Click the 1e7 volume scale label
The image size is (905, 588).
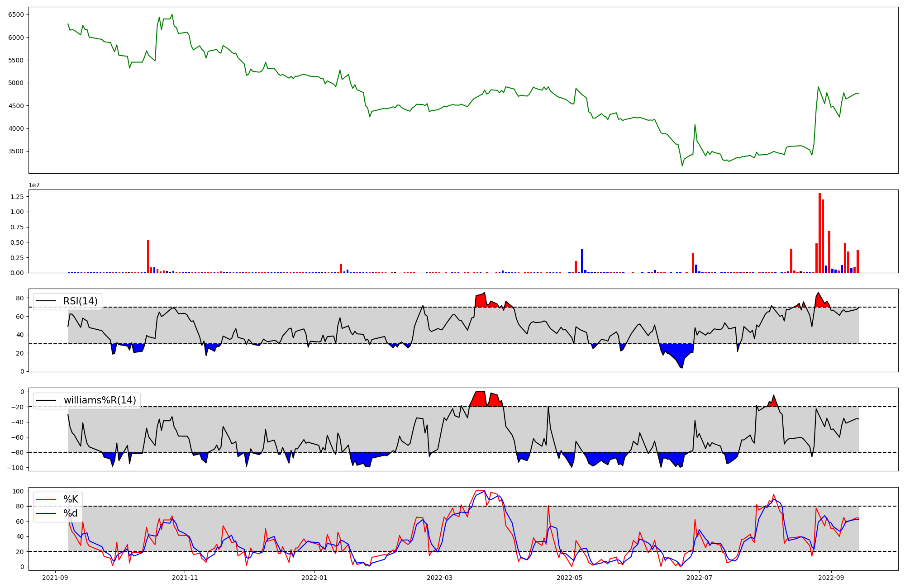(x=34, y=185)
